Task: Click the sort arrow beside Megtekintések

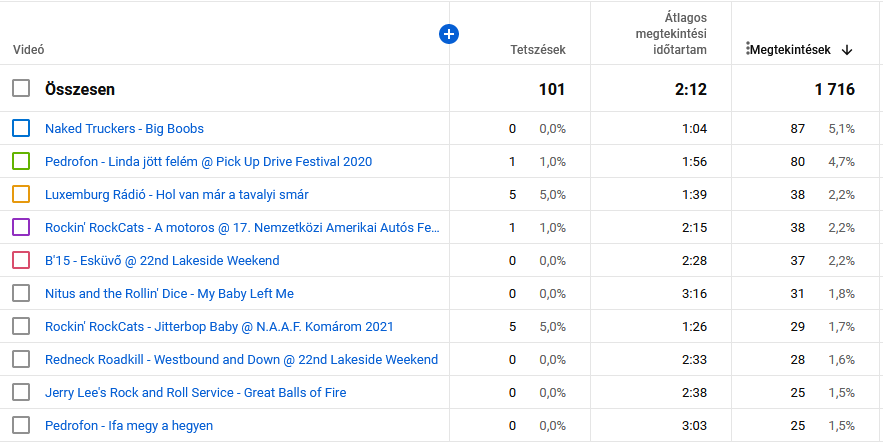Action: tap(846, 50)
